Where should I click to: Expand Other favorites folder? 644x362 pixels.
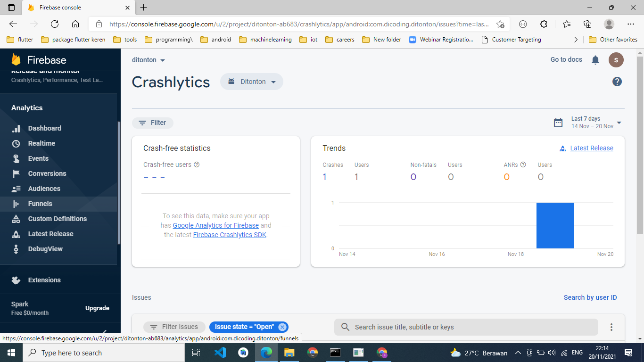coord(613,40)
